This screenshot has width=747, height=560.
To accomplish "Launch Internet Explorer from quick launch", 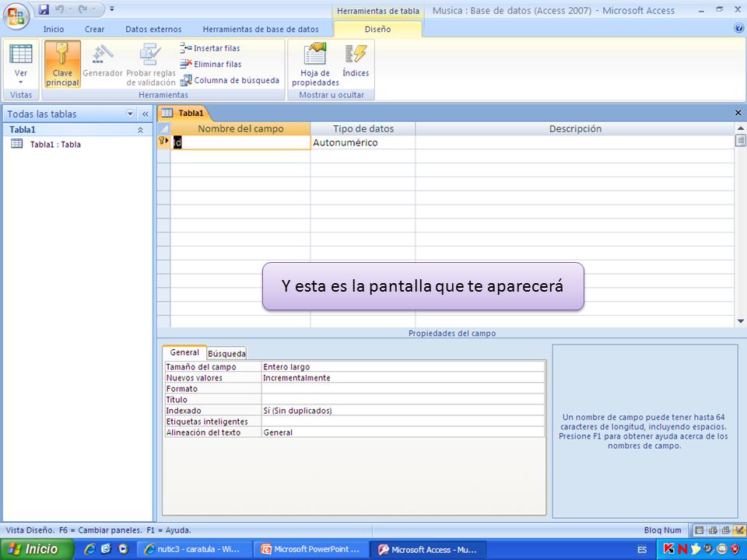I will pos(89,549).
